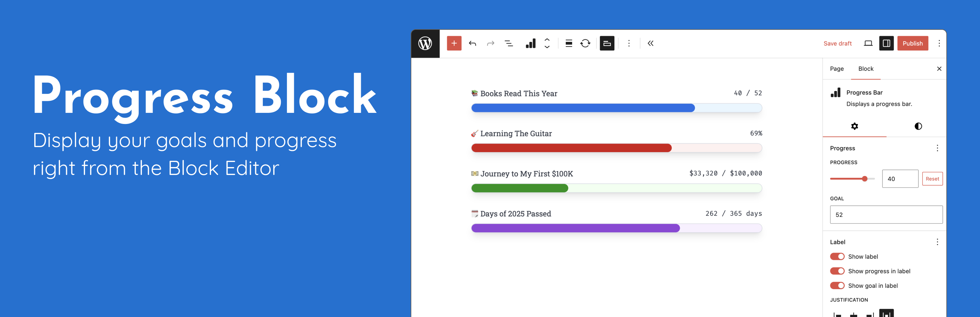
Task: Select space between justification option
Action: tap(886, 314)
